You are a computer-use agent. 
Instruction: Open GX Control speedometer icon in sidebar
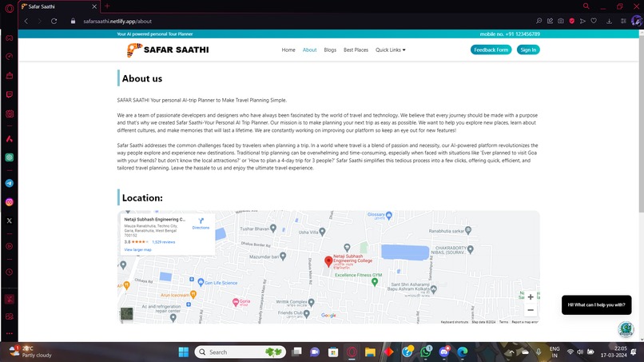pyautogui.click(x=9, y=57)
